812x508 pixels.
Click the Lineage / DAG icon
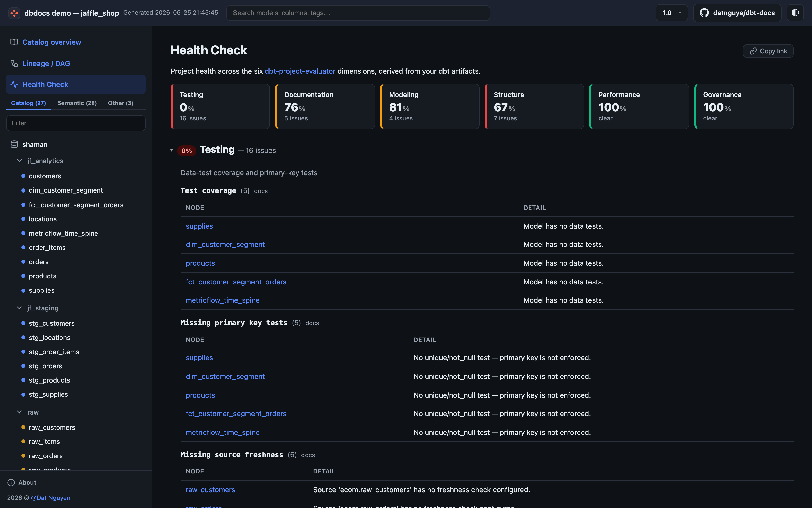[14, 63]
